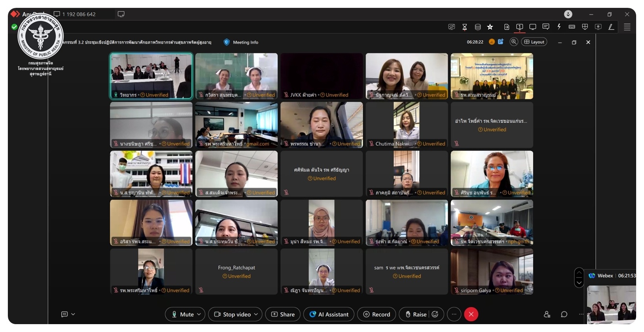The image size is (644, 332).
Task: Expand the Mute audio options arrow
Action: click(199, 314)
